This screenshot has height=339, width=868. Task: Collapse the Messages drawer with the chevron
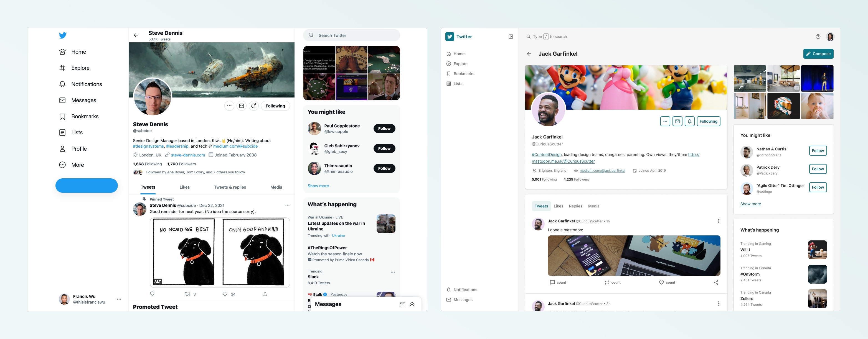point(412,304)
